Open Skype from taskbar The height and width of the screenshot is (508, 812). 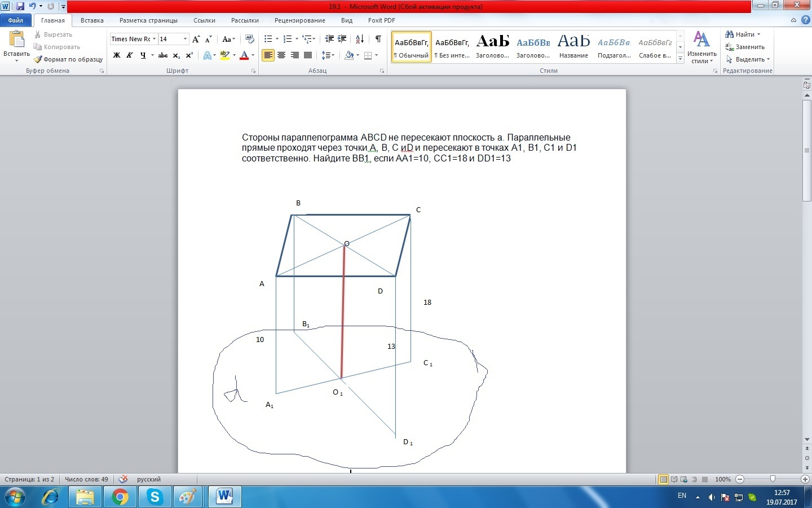coord(155,497)
